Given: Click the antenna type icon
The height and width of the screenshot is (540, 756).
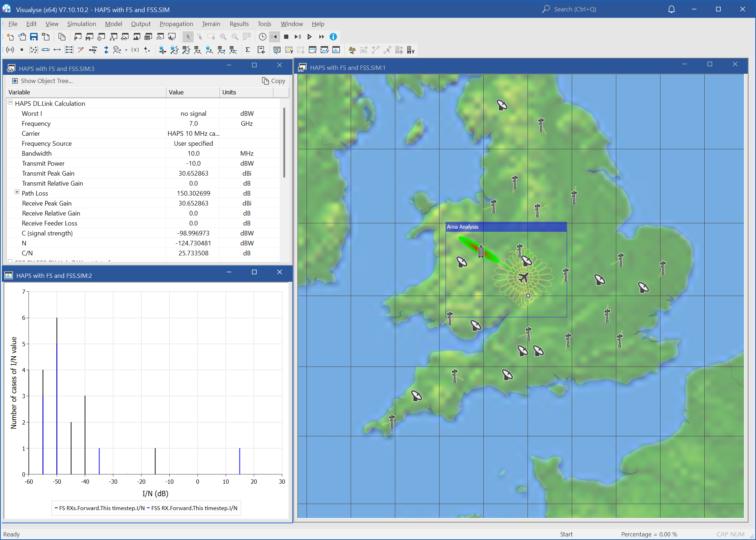Looking at the screenshot, I should pos(10,50).
